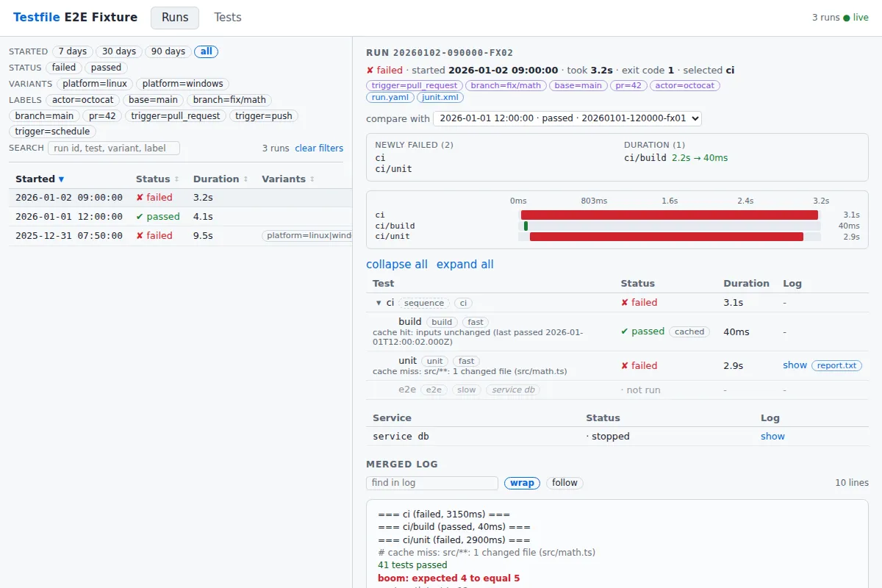Click the run search input field

coord(114,148)
